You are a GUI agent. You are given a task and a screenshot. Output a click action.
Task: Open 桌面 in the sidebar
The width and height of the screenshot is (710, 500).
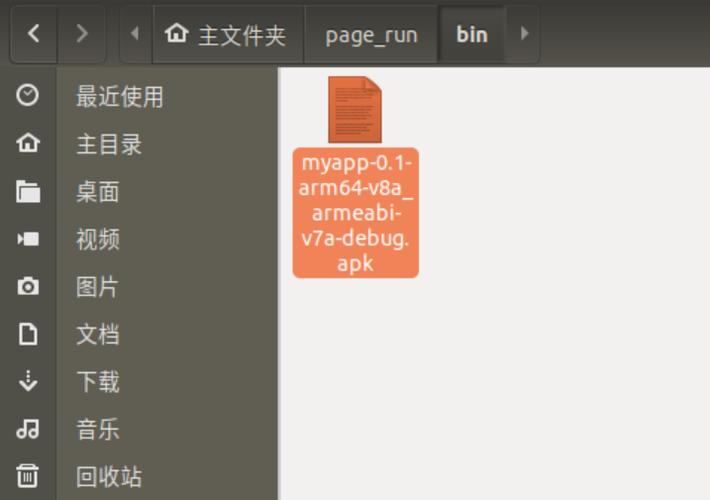(x=98, y=192)
